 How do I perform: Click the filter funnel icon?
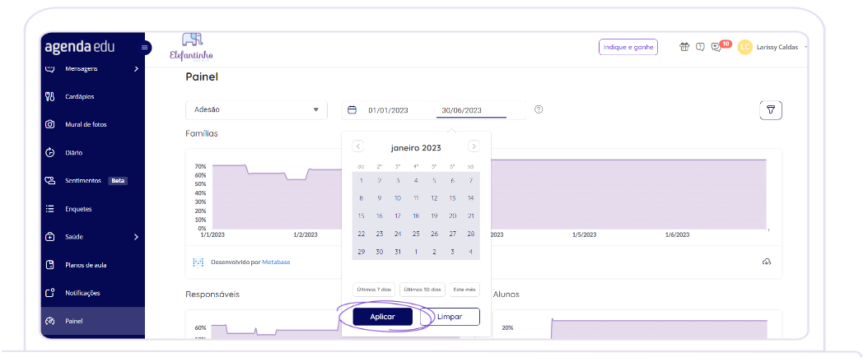[x=770, y=110]
